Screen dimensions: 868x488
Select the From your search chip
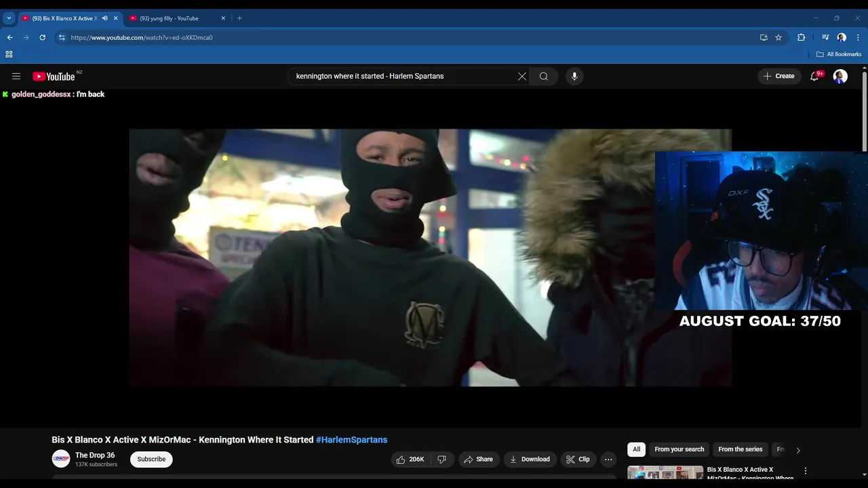pyautogui.click(x=679, y=449)
